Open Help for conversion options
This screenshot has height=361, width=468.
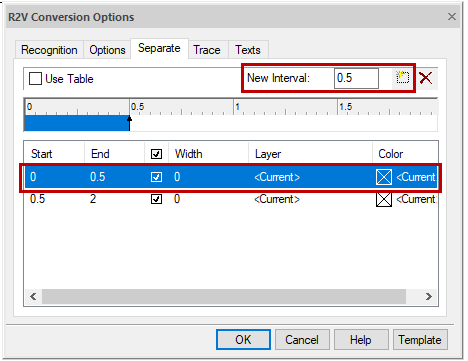click(361, 340)
